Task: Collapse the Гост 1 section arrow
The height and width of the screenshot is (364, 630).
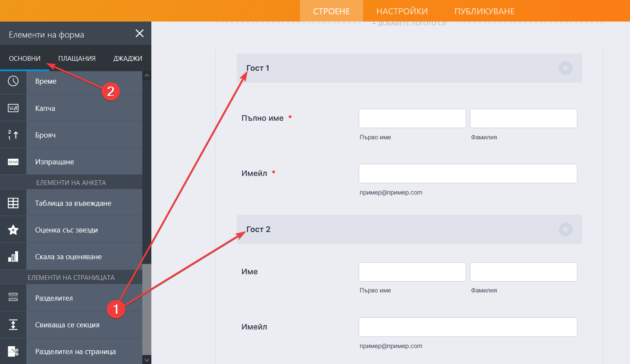Action: pos(566,68)
